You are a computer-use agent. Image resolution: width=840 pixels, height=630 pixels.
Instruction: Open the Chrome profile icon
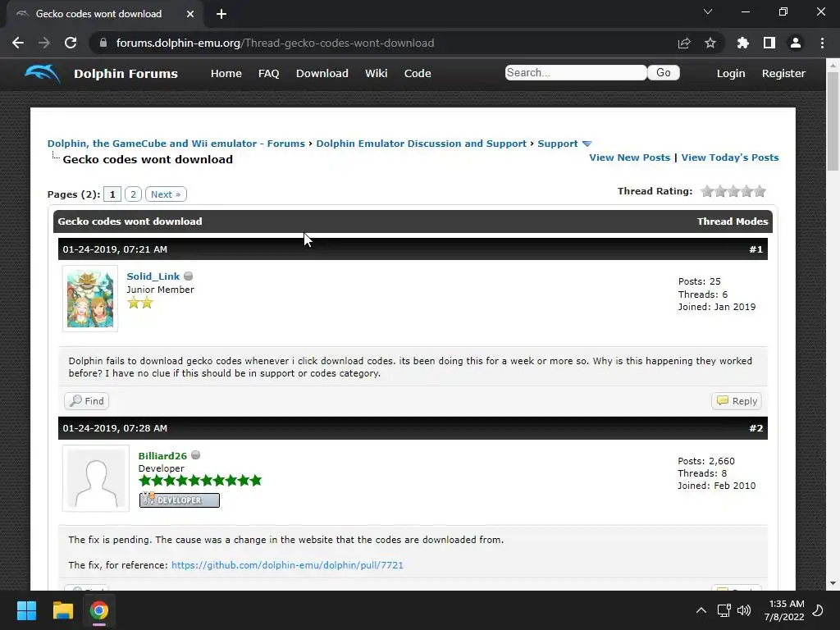coord(795,43)
